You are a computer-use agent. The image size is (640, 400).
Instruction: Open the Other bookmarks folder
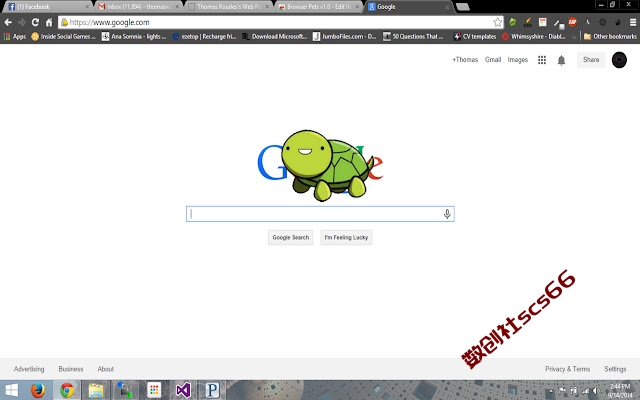pyautogui.click(x=610, y=36)
